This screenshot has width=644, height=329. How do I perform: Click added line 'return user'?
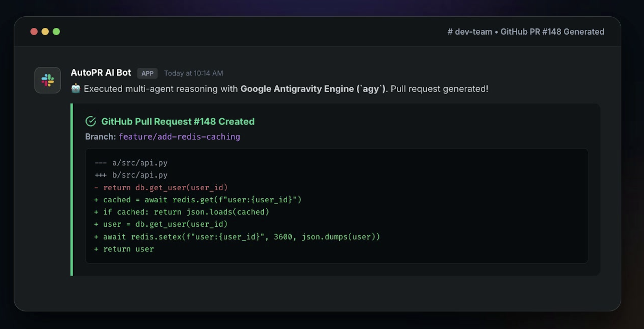[124, 249]
